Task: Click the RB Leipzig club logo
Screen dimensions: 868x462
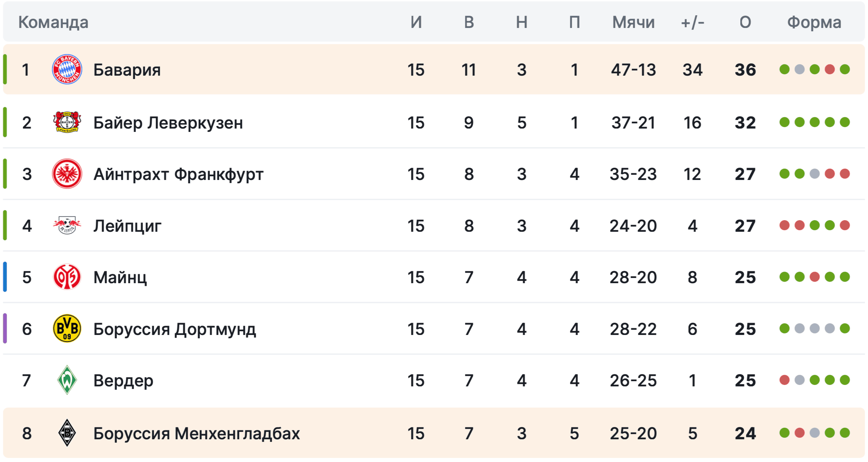Action: tap(67, 225)
